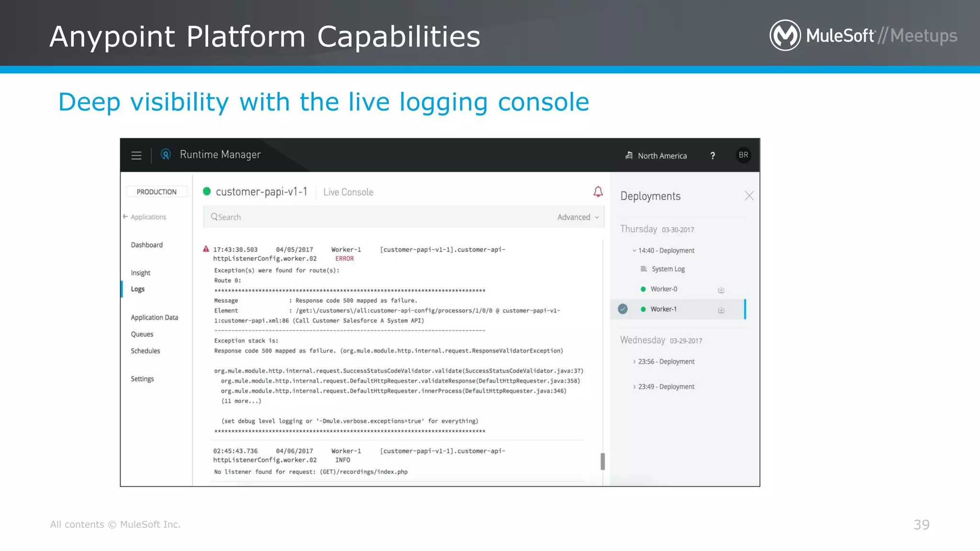Click the back arrow beside Applications
This screenshot has height=551, width=980.
125,217
